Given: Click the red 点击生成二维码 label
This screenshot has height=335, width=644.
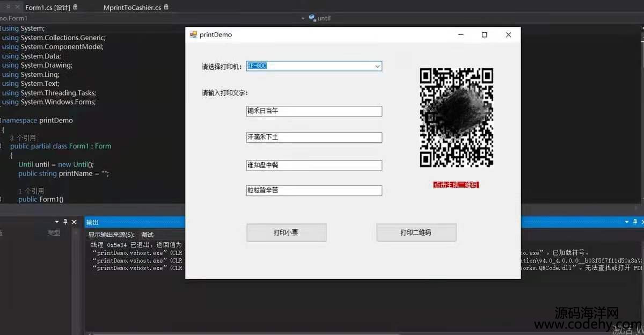Looking at the screenshot, I should (456, 185).
